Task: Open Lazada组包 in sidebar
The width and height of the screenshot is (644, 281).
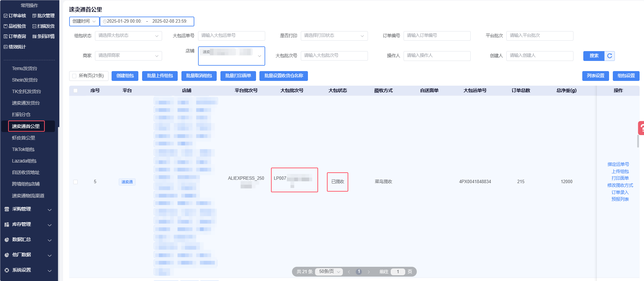Action: point(24,161)
